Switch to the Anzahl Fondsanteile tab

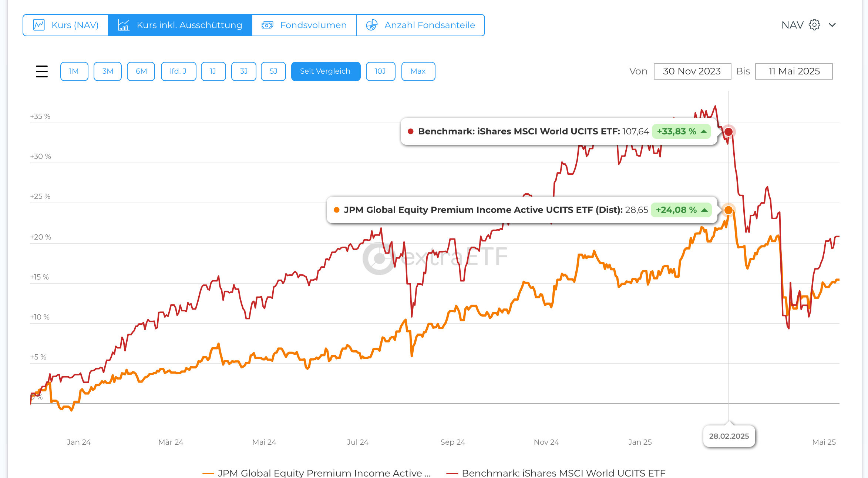[429, 25]
